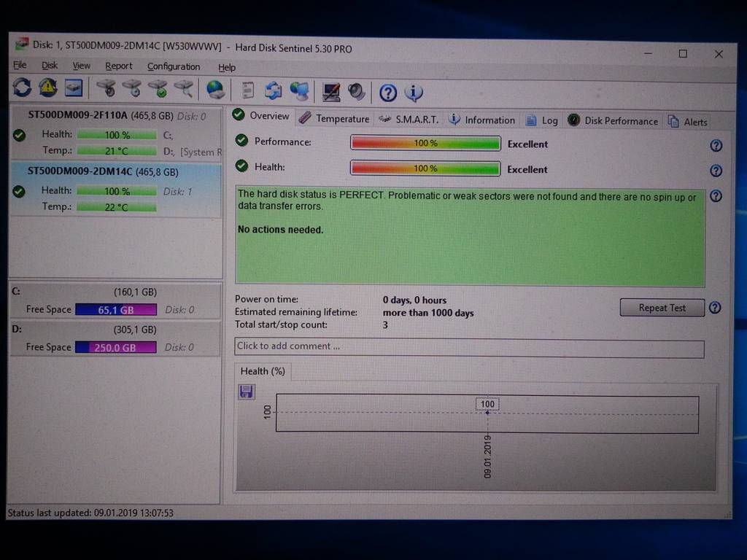Click help icon beside Health rating

(x=716, y=171)
